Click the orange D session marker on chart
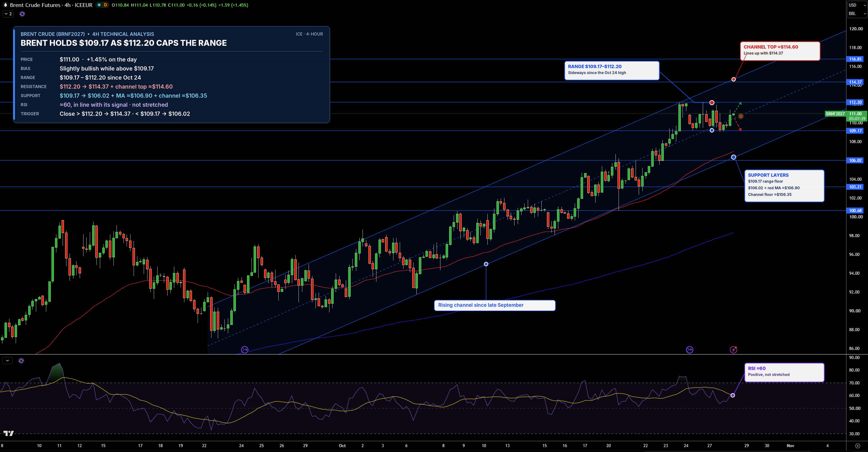Viewport: 868px width, 452px height. [741, 116]
